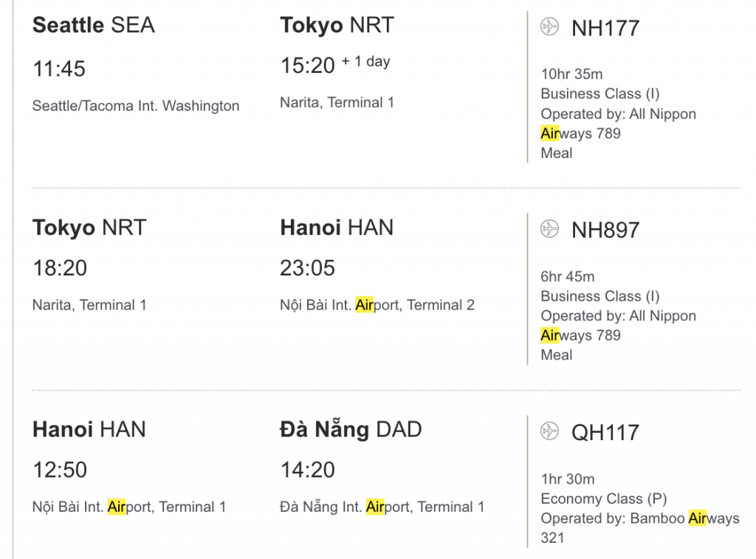Click the 11:45 Seattle departure time
Viewport: 756px width, 559px height.
click(59, 69)
